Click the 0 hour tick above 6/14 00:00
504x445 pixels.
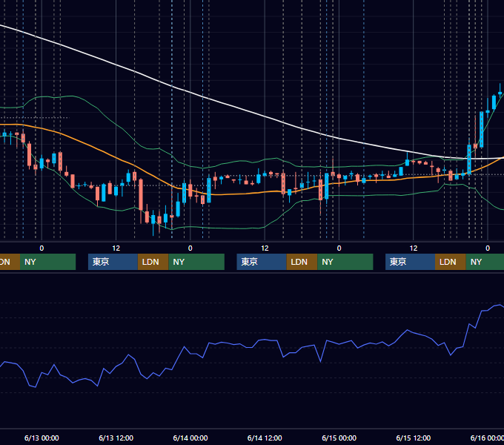tap(190, 248)
